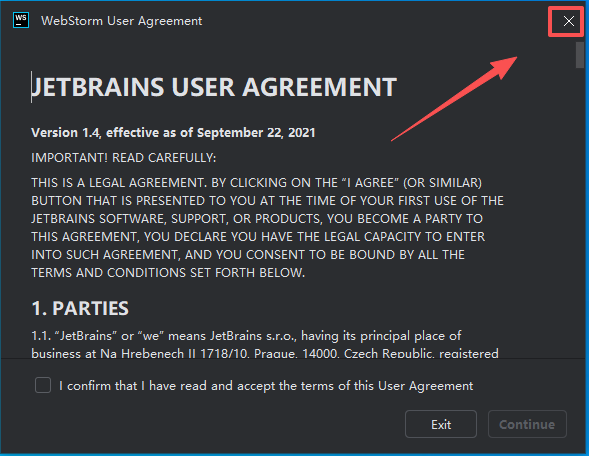Tick the confirm User Agreement checkbox
The width and height of the screenshot is (589, 456).
click(43, 385)
